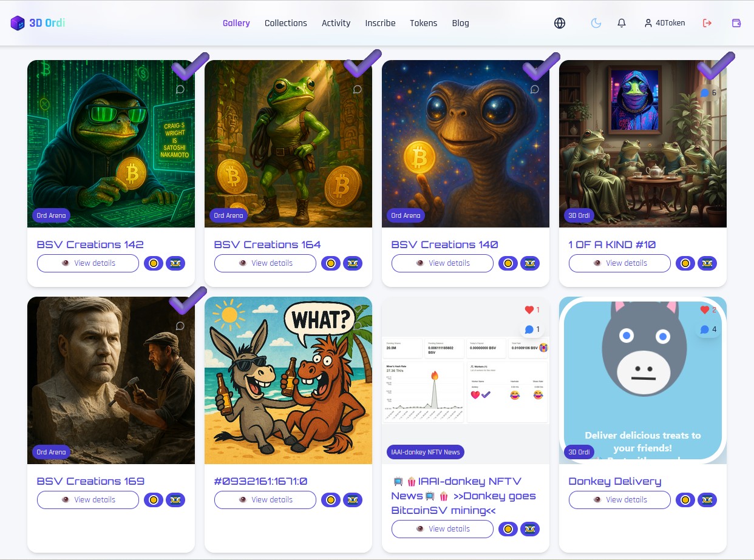This screenshot has width=754, height=560.
Task: Open the purple wallet icon
Action: click(736, 23)
